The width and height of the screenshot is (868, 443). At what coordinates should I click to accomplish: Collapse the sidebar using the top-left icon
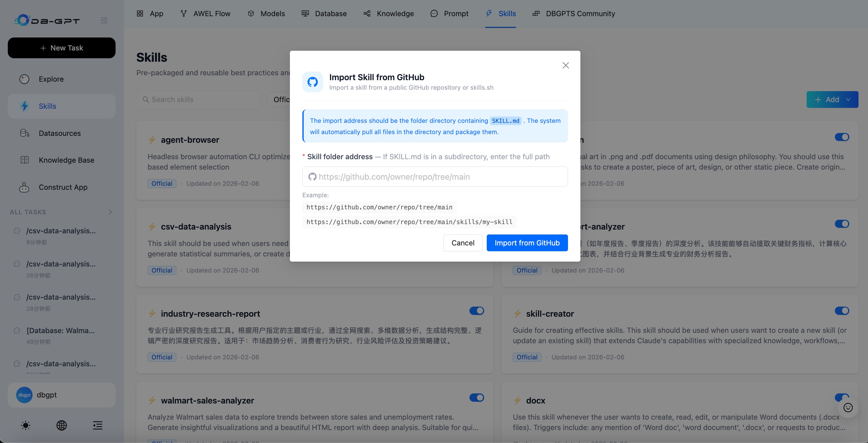coord(104,20)
